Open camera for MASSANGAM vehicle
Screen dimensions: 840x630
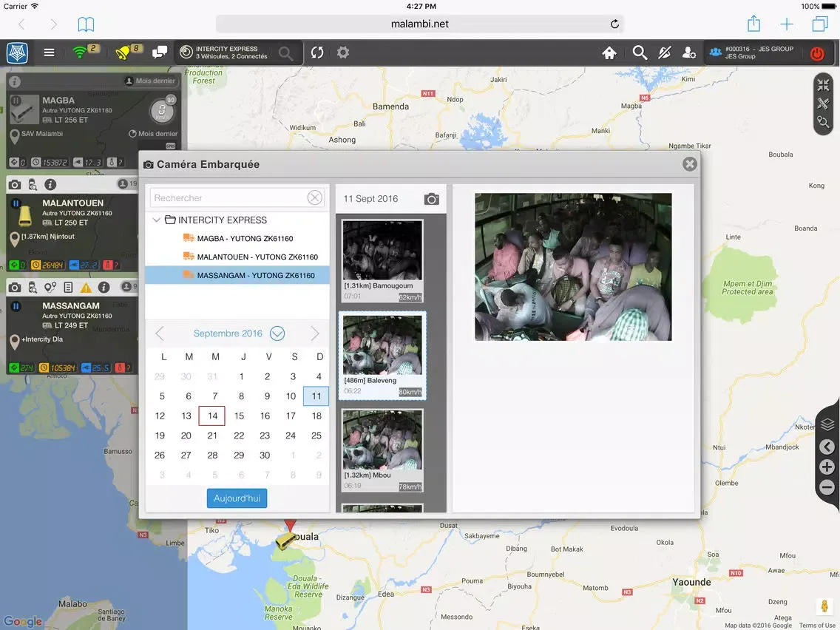15,288
